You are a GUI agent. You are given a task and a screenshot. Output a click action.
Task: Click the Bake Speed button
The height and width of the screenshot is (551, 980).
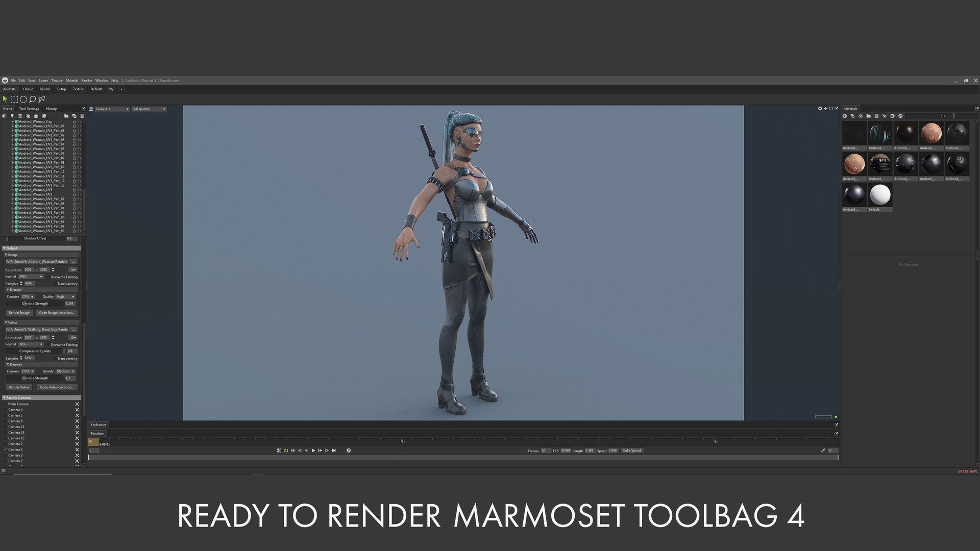pyautogui.click(x=632, y=450)
